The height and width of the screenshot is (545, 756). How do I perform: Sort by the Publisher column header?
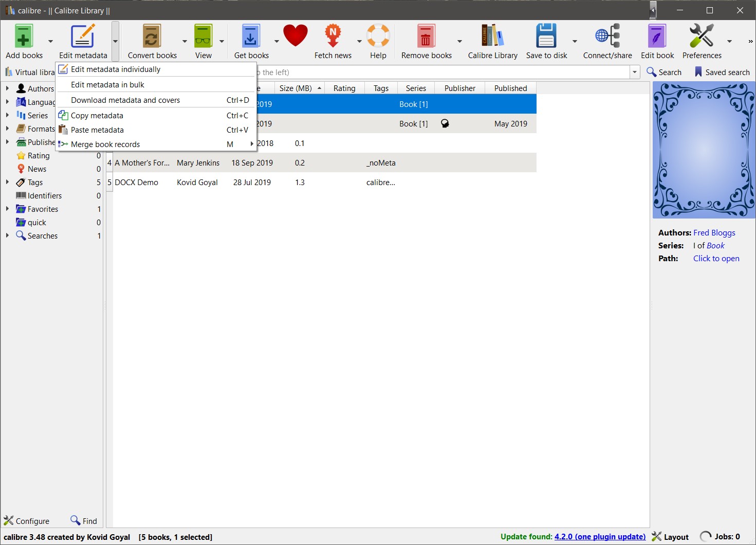[460, 88]
